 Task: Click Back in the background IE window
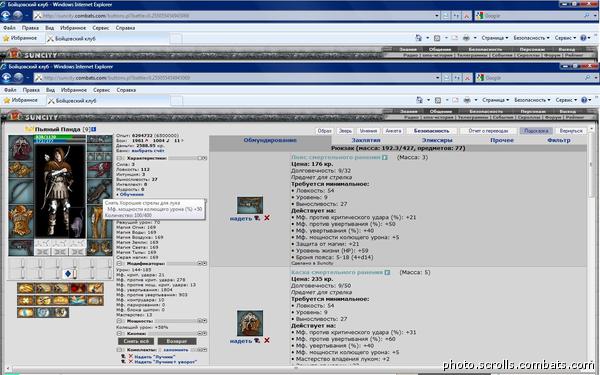5,16
